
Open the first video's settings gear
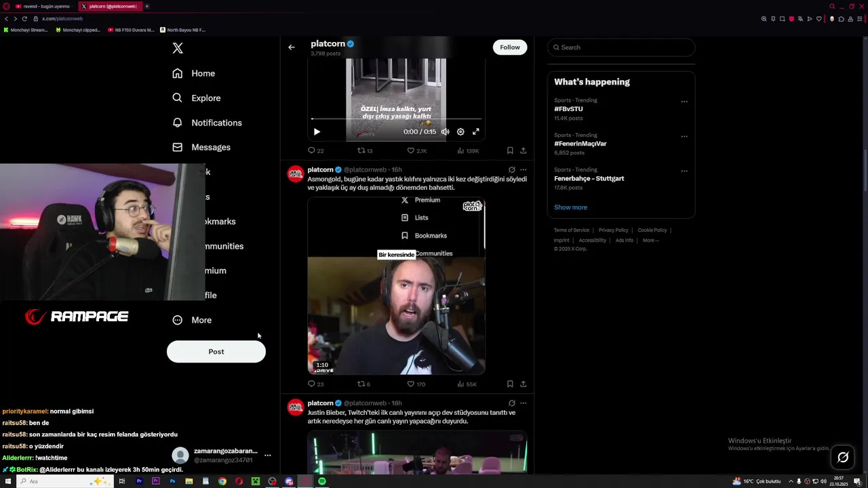460,131
